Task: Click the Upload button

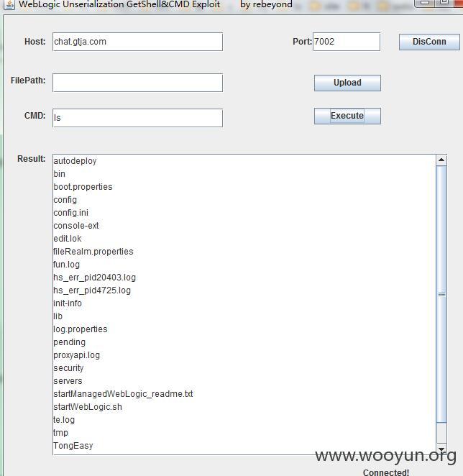Action: click(347, 83)
